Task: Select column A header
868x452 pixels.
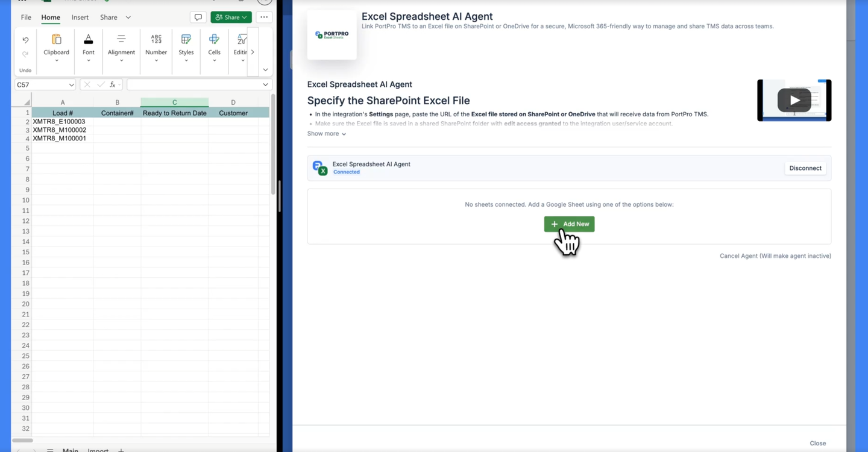Action: pyautogui.click(x=63, y=102)
